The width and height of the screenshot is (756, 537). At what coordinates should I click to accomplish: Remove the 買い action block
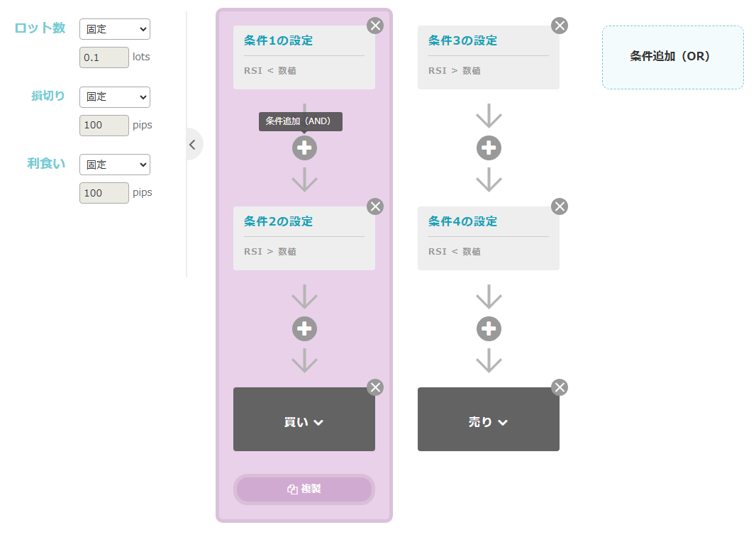(375, 387)
